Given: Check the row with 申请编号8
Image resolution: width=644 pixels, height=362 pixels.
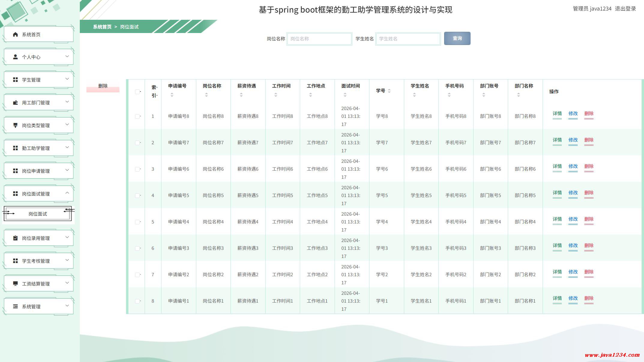Looking at the screenshot, I should (x=137, y=116).
